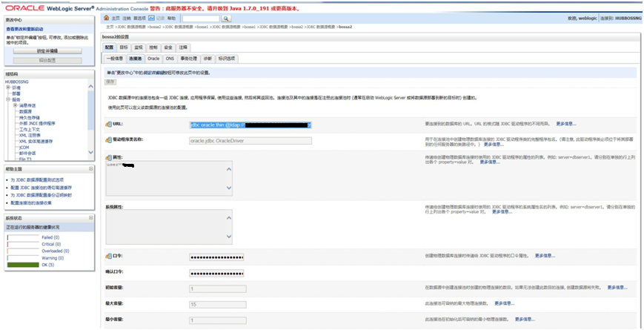Screen dimensions: 644x330
Task: Click the OK (5) status link
Action: coord(48,265)
